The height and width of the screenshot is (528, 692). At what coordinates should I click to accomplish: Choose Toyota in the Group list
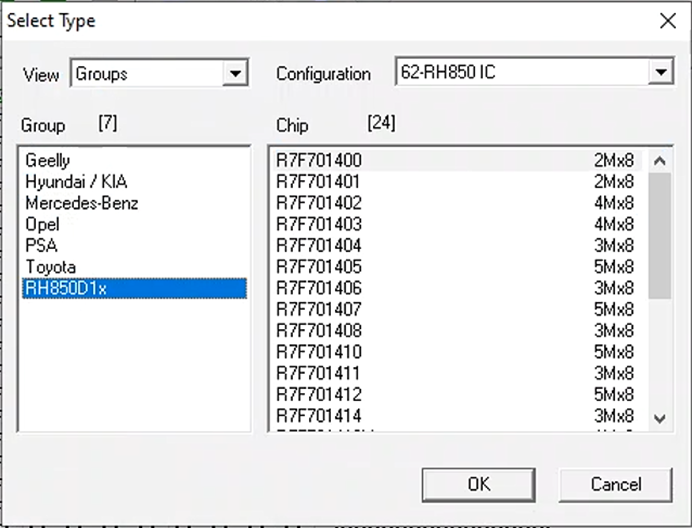click(x=51, y=267)
